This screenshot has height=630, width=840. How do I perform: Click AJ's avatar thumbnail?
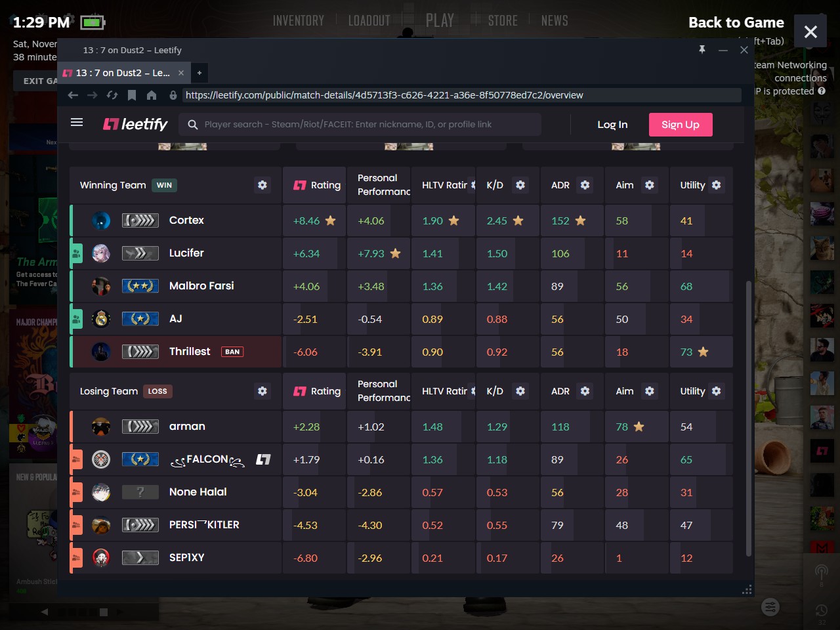click(101, 319)
